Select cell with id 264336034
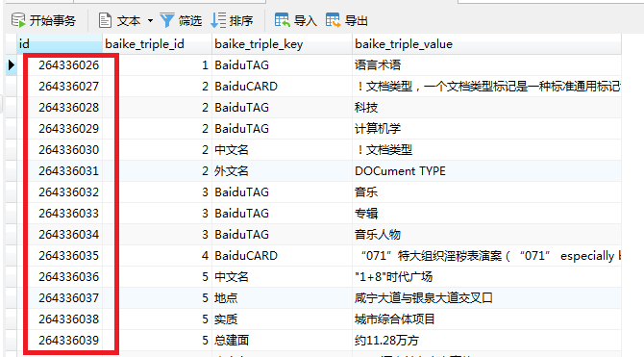 [60, 235]
